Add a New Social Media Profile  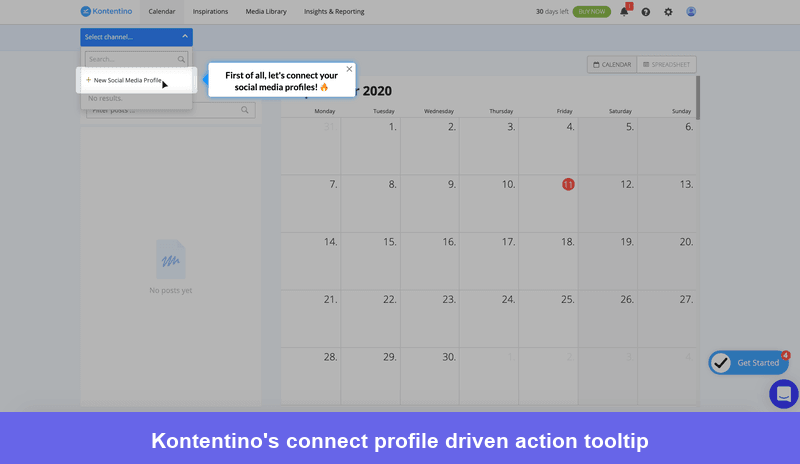pyautogui.click(x=136, y=80)
